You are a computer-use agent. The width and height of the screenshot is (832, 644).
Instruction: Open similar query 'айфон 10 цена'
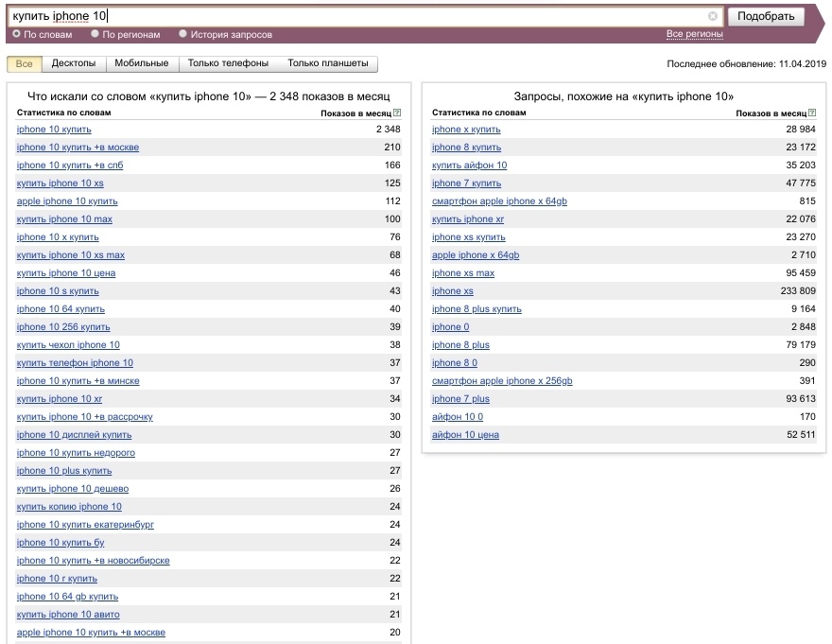pos(466,435)
